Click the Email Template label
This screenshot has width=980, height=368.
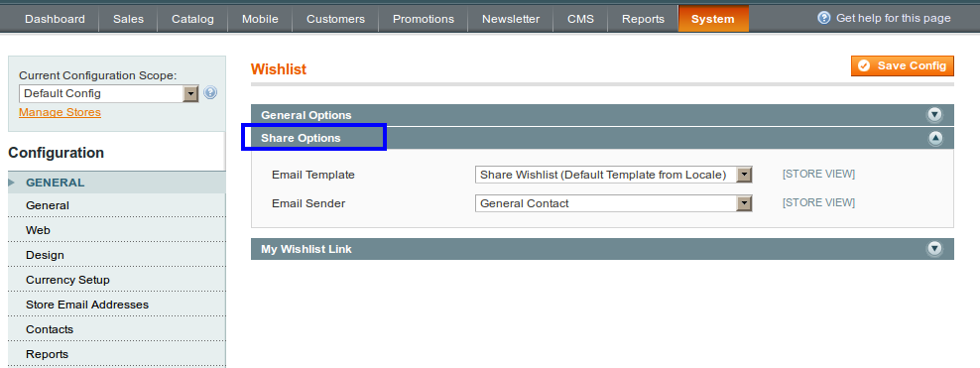pyautogui.click(x=313, y=175)
